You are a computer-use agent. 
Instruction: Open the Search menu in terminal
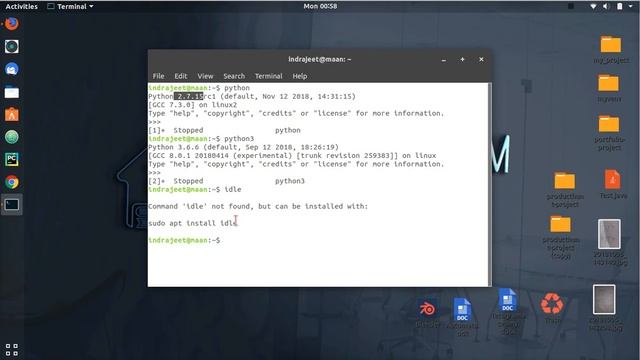(x=234, y=76)
